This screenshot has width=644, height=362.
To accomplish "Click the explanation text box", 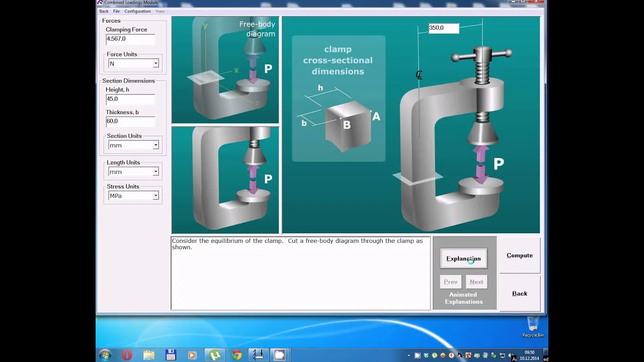I will coord(301,273).
